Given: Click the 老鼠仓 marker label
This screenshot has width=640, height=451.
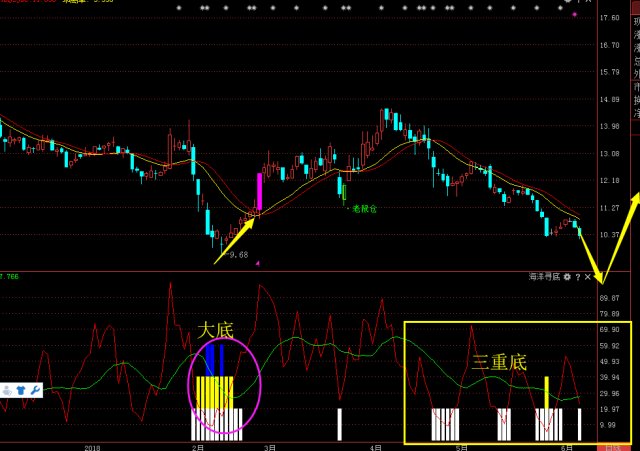Looking at the screenshot, I should click(360, 209).
